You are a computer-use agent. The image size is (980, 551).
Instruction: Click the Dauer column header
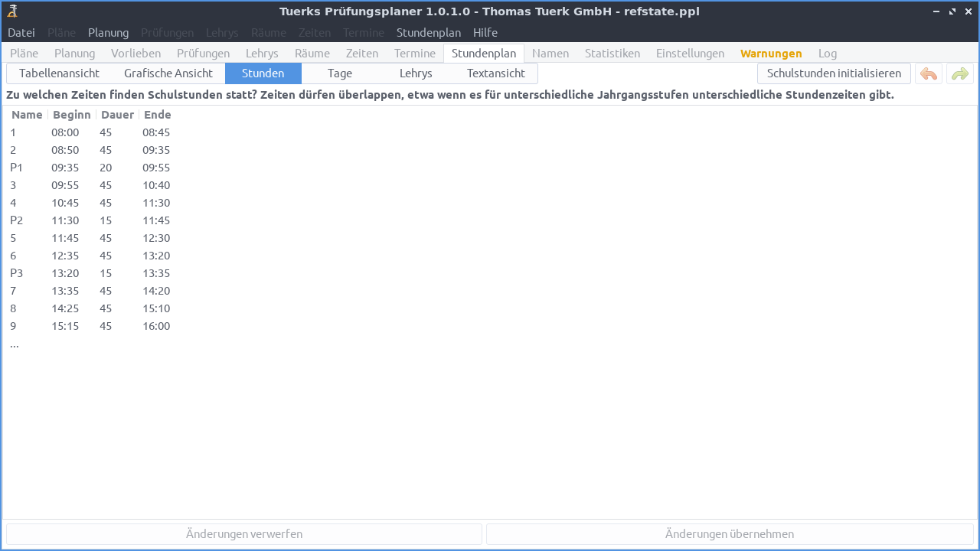[x=117, y=115]
